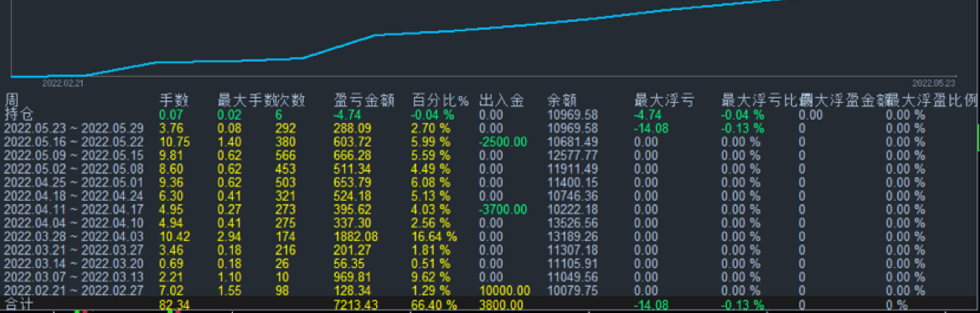The width and height of the screenshot is (980, 313).
Task: Select the 持仓 row label
Action: (x=18, y=115)
